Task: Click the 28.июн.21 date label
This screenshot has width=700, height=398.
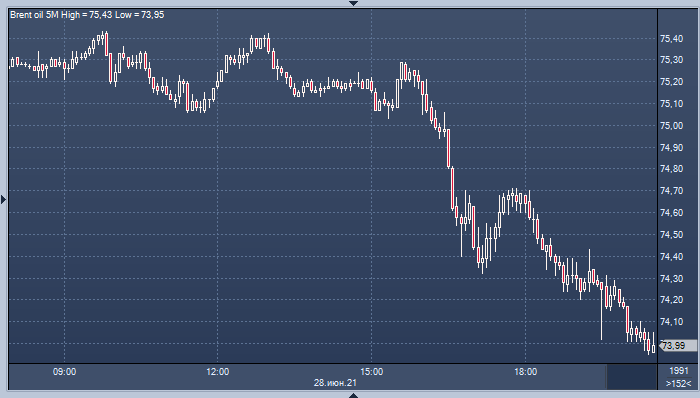Action: coord(335,383)
